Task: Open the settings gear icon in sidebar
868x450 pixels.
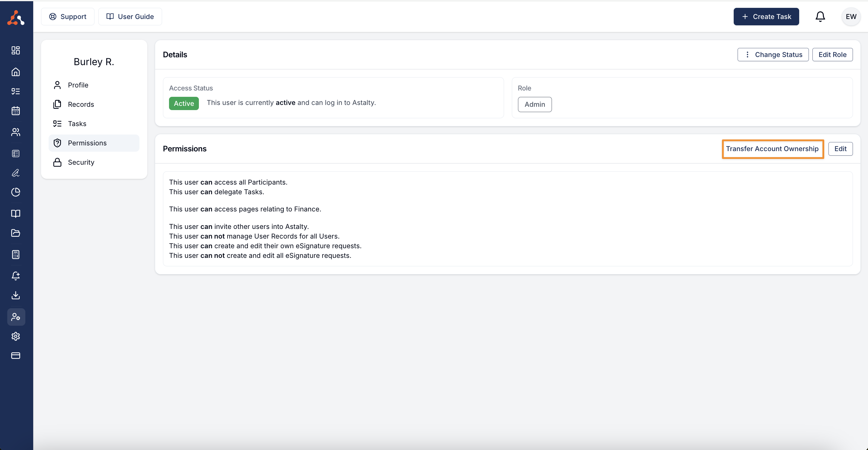Action: coord(15,336)
